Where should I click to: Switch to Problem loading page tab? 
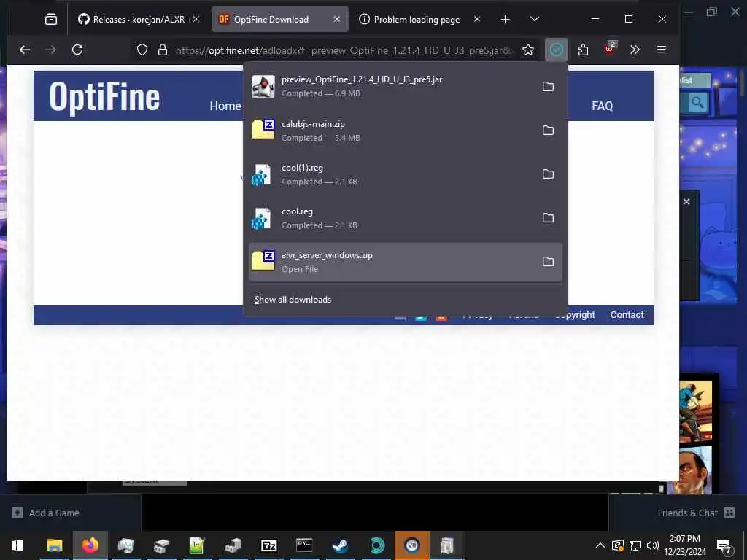tap(412, 20)
